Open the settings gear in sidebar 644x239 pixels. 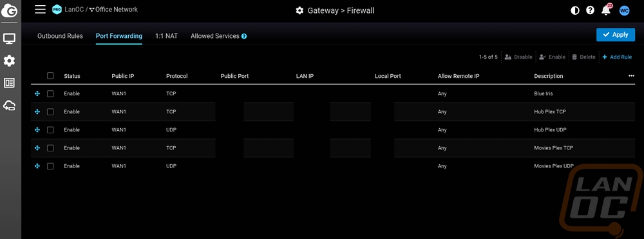pos(10,61)
